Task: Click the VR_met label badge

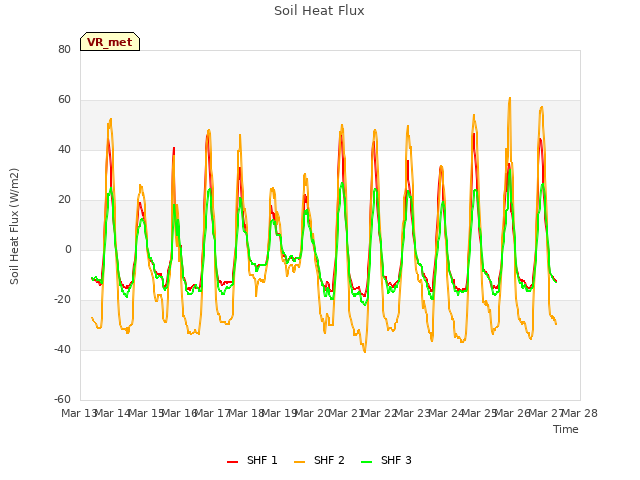Action: coord(110,42)
